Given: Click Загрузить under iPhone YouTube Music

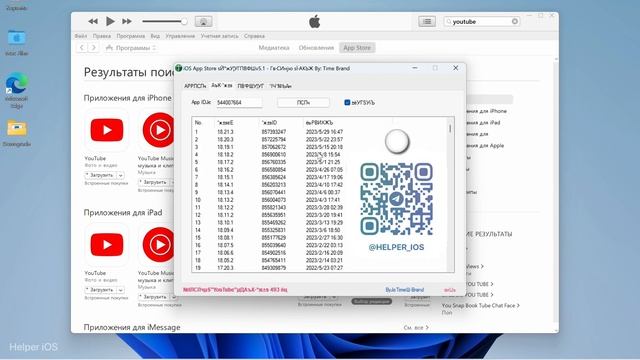Looking at the screenshot, I should 153,182.
